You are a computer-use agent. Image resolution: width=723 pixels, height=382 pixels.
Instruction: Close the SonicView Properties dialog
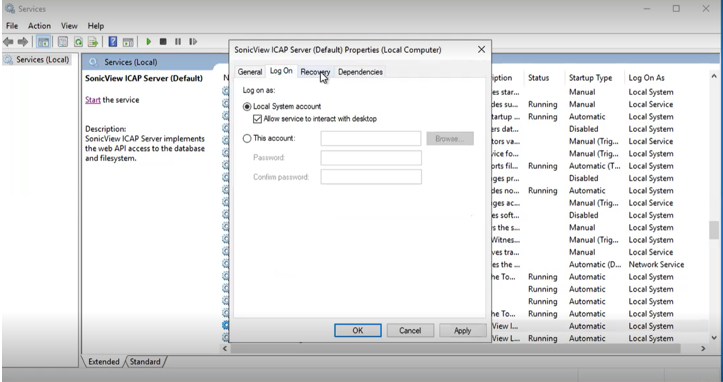(x=481, y=49)
